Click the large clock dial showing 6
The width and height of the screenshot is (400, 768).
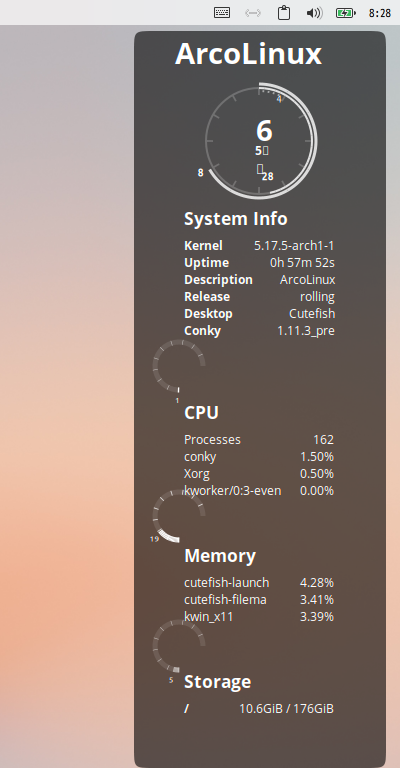click(x=260, y=141)
